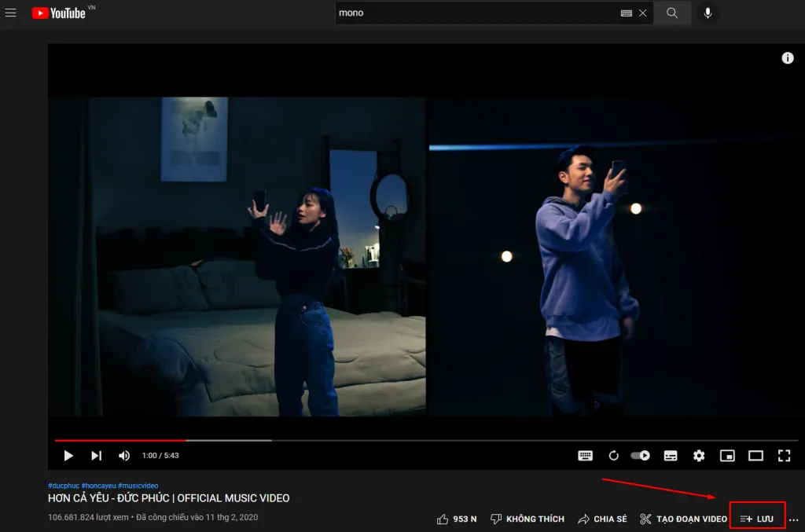805x532 pixels.
Task: Start voice search with microphone icon
Action: coord(708,13)
